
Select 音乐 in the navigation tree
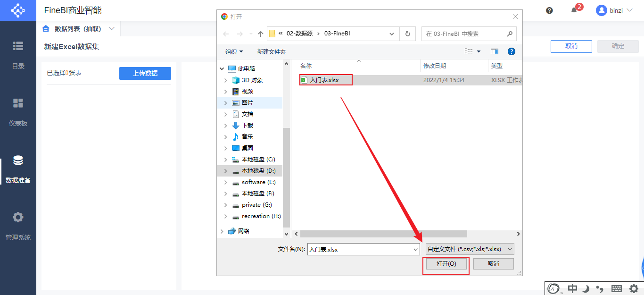(248, 137)
